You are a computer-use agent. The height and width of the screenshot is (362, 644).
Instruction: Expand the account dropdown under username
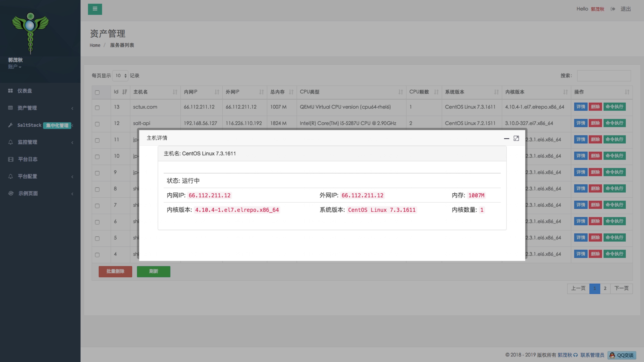(14, 67)
